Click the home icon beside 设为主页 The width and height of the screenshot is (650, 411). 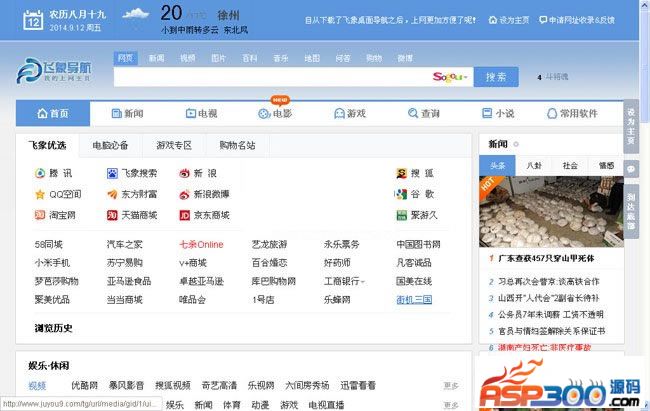point(492,20)
